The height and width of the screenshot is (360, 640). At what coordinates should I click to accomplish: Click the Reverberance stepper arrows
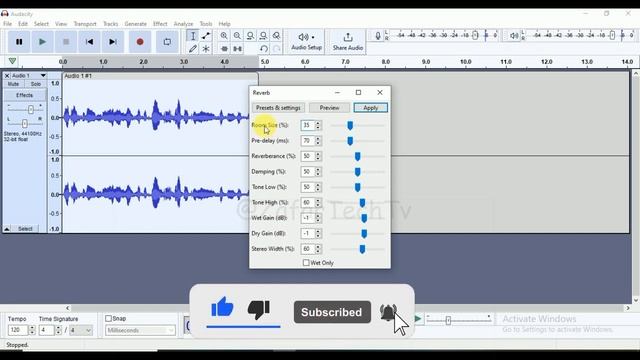[x=318, y=156]
